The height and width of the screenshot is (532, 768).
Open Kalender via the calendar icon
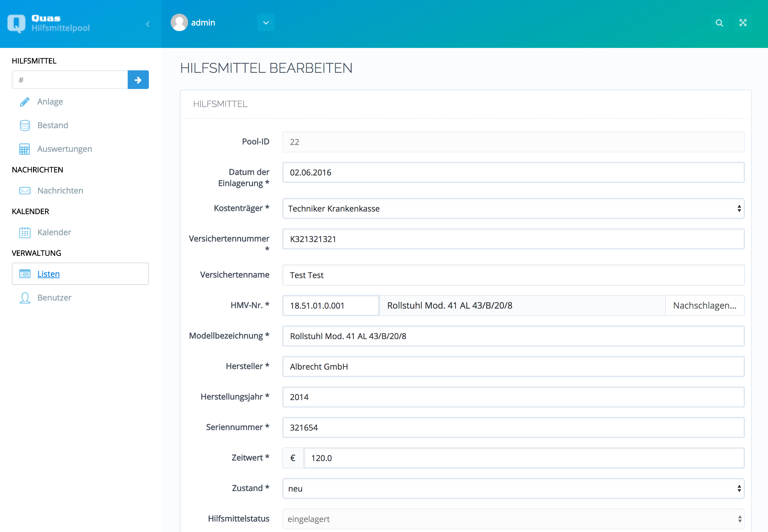(x=25, y=232)
